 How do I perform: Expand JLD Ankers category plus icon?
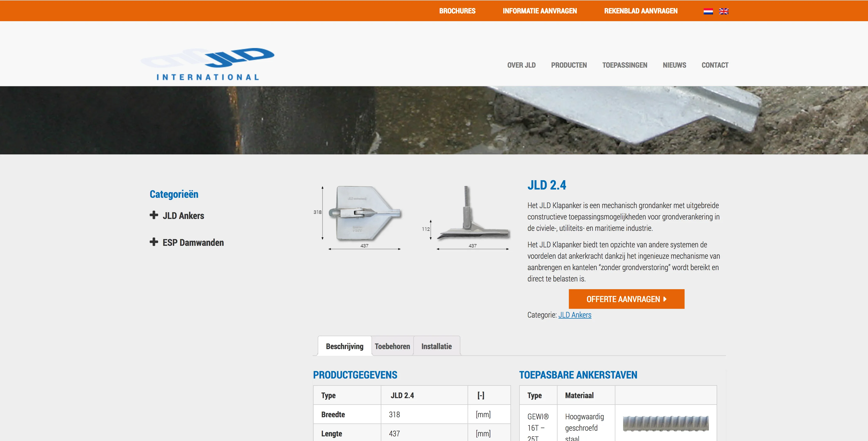pyautogui.click(x=154, y=215)
